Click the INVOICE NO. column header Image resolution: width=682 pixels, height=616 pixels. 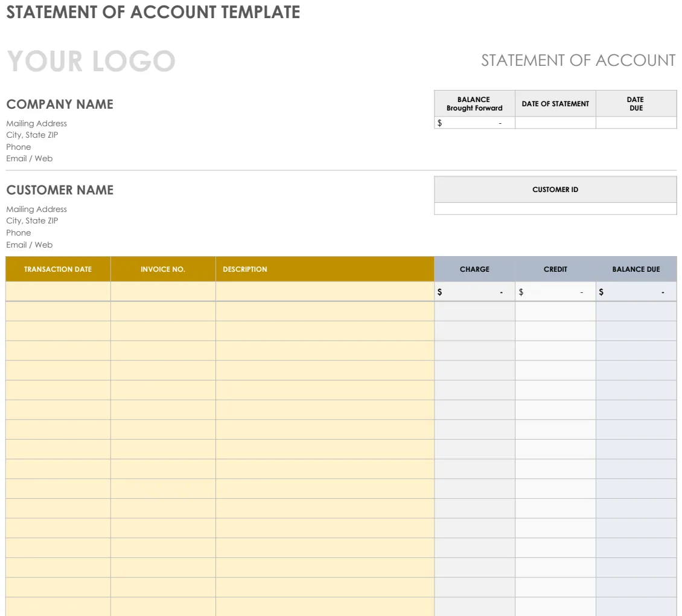pyautogui.click(x=163, y=269)
